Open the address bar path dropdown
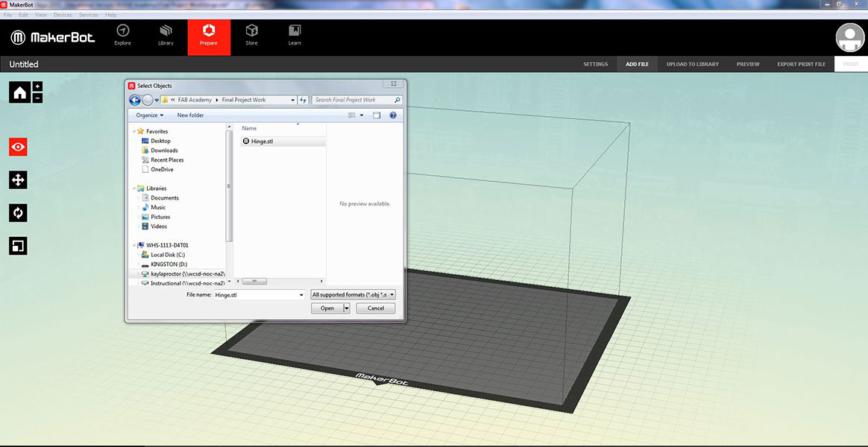Image resolution: width=868 pixels, height=447 pixels. tap(293, 100)
